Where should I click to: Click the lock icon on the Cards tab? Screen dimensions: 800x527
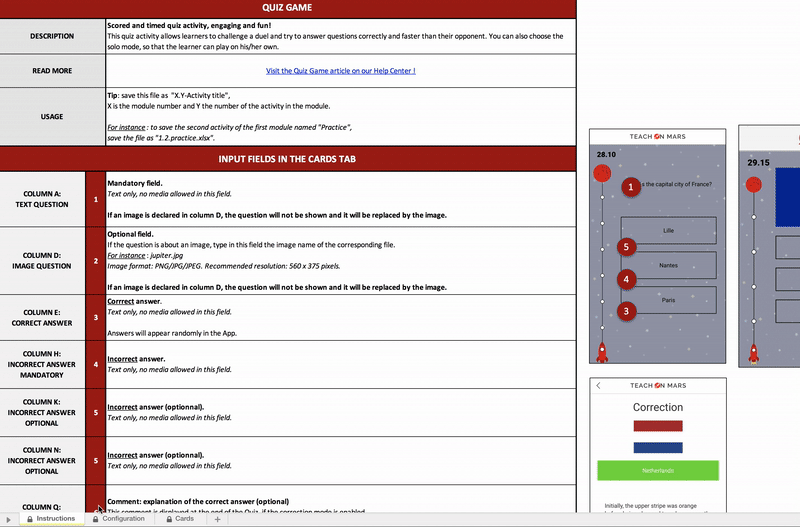[x=169, y=519]
